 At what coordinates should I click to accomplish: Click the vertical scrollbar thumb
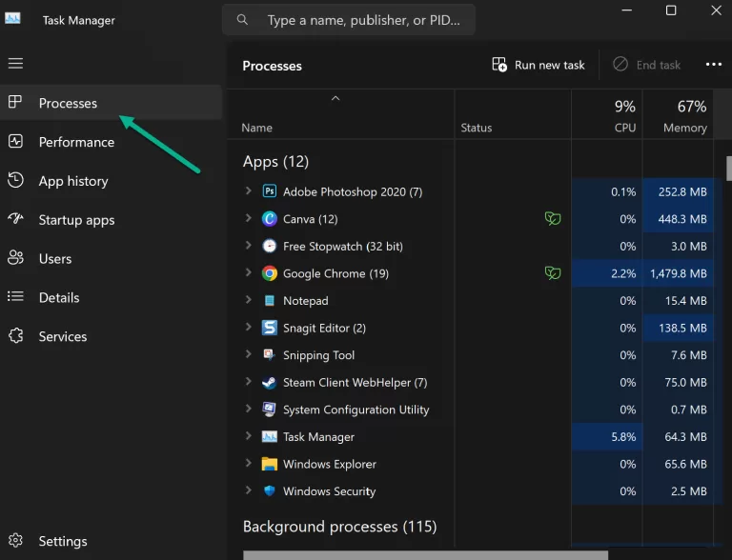point(729,168)
